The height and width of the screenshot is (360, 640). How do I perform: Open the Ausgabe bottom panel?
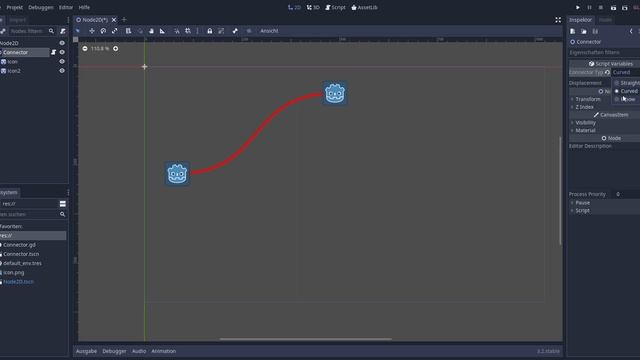tap(86, 351)
